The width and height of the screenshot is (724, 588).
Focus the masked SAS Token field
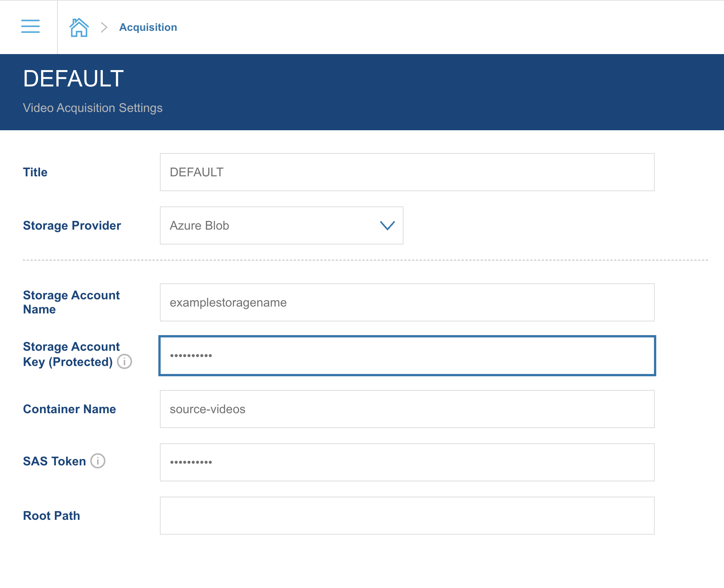407,462
